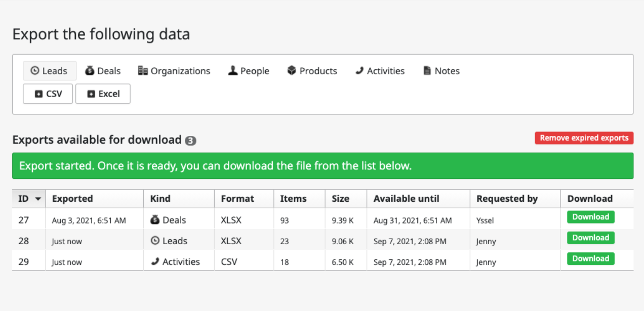The height and width of the screenshot is (311, 644).
Task: Click Remove expired exports
Action: pos(584,138)
